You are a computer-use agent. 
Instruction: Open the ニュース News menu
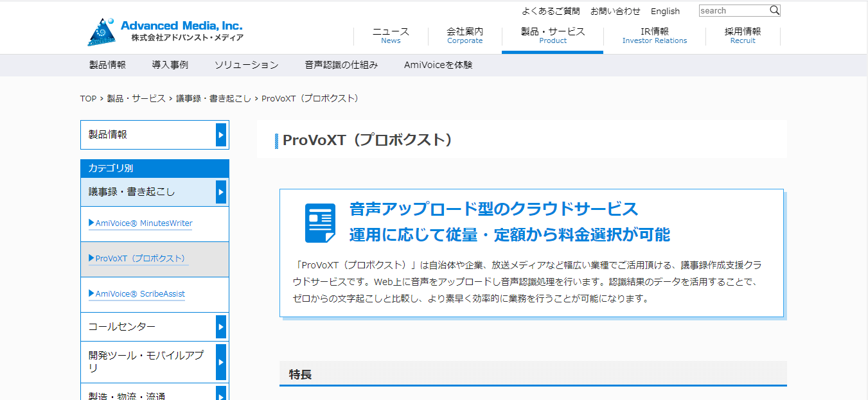[x=391, y=35]
